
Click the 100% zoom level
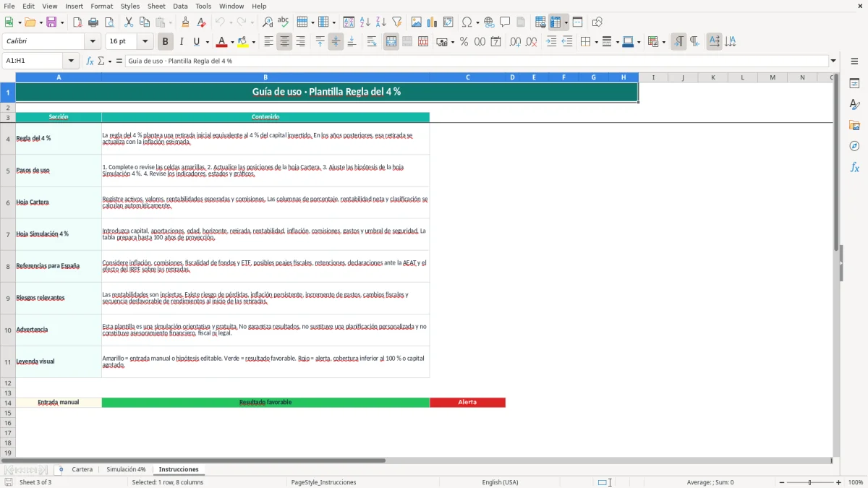(856, 482)
